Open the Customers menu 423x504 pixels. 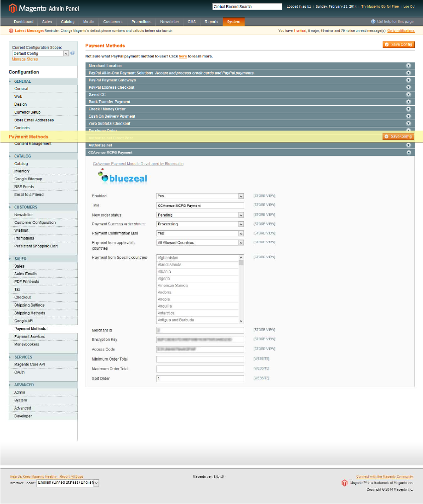click(113, 22)
